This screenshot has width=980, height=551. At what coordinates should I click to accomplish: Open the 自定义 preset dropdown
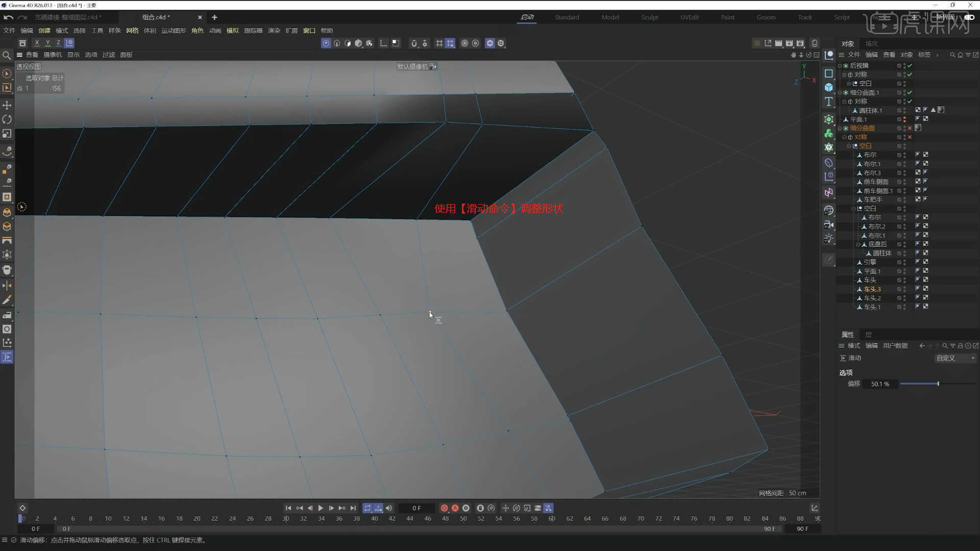click(955, 358)
